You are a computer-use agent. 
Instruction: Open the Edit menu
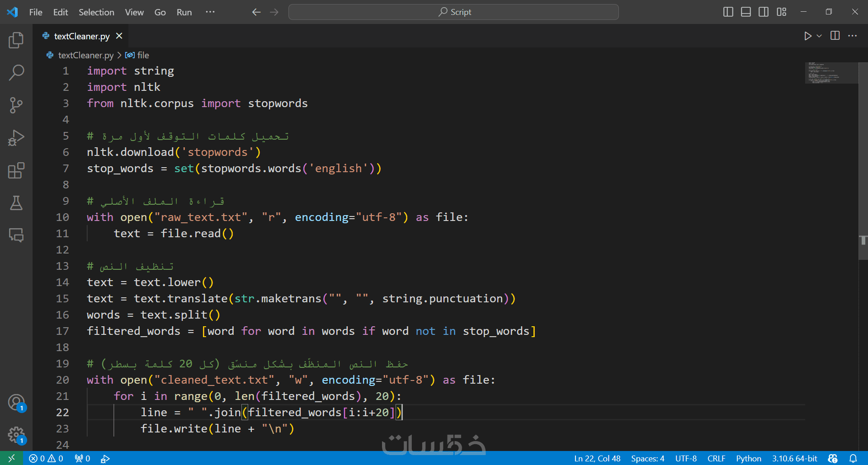click(x=61, y=12)
